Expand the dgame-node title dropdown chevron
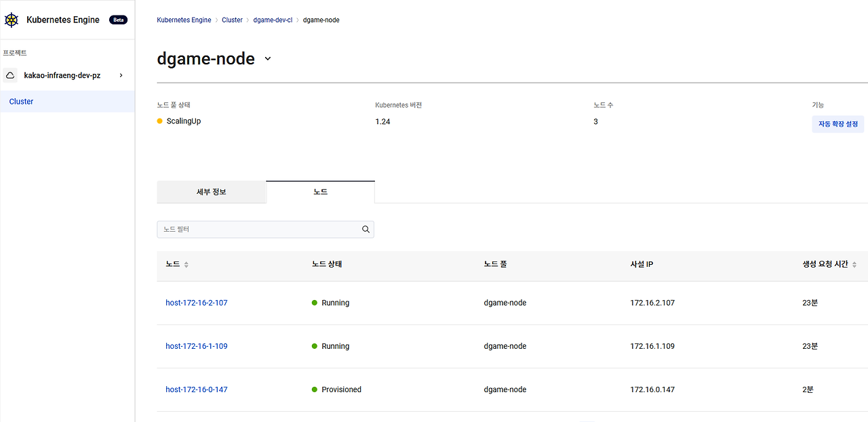Image resolution: width=868 pixels, height=422 pixels. point(268,59)
